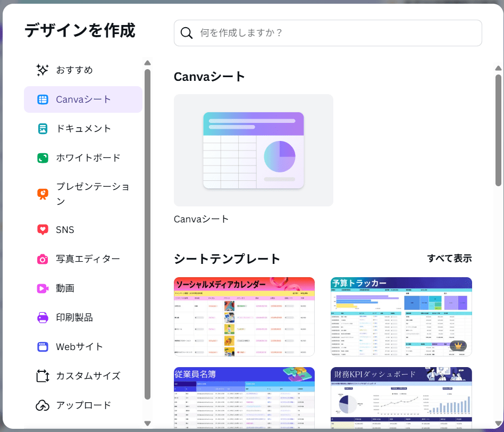Screen dimensions: 504x432
Task: Click the 印刷製品 printer icon
Action: coord(43,318)
